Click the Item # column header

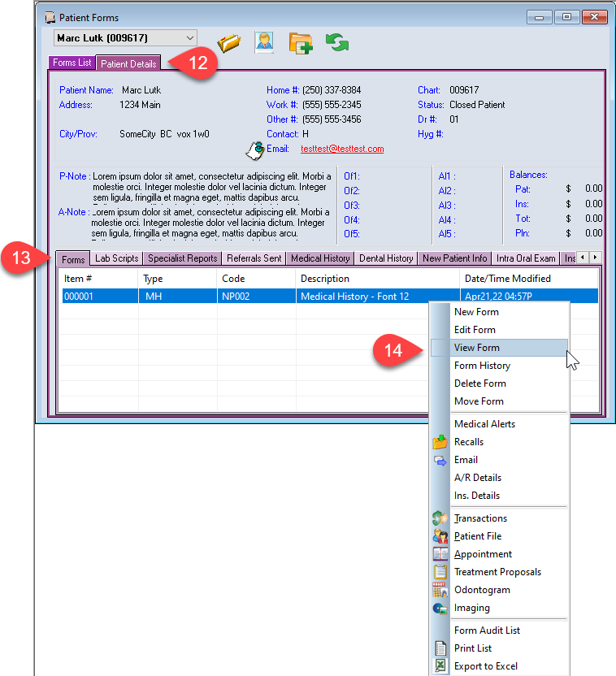pos(98,279)
